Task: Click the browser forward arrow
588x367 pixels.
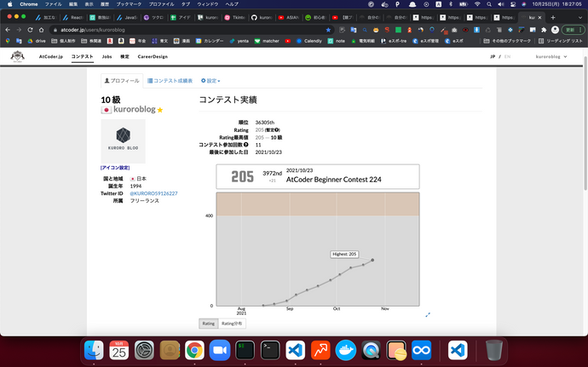Action: point(19,30)
